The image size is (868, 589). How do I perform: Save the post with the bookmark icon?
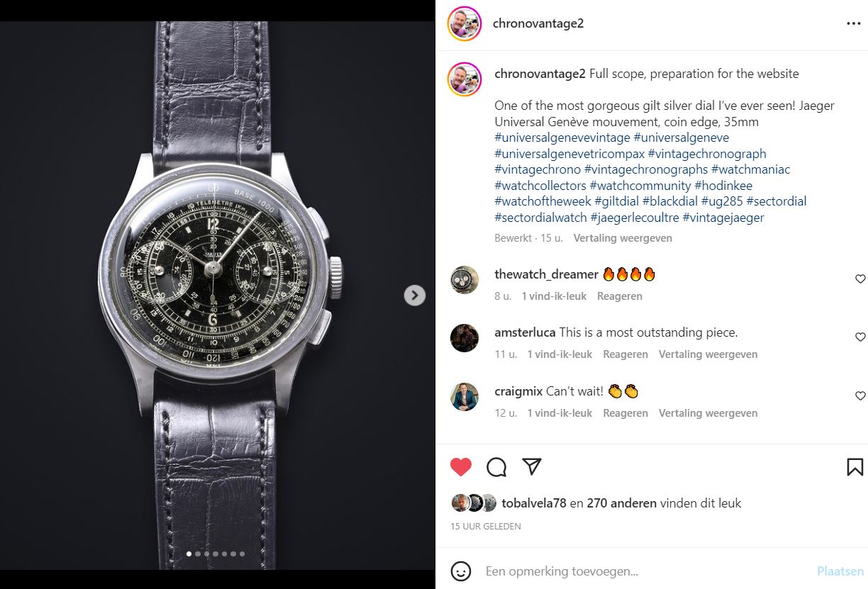point(855,466)
